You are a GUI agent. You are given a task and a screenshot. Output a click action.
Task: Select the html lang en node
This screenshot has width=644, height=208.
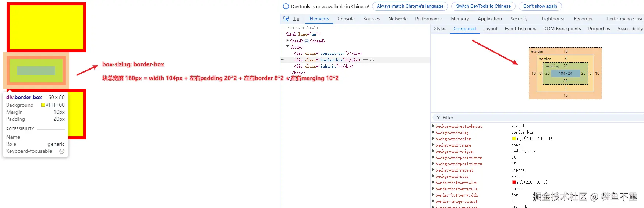303,34
